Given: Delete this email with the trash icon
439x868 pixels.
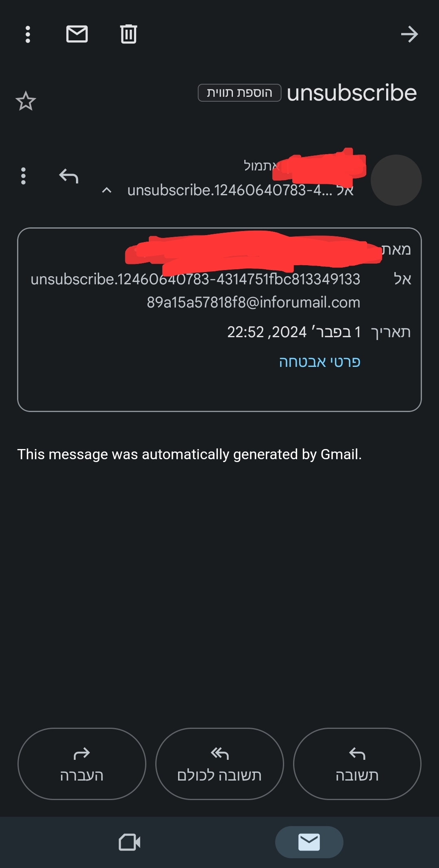Looking at the screenshot, I should tap(128, 34).
